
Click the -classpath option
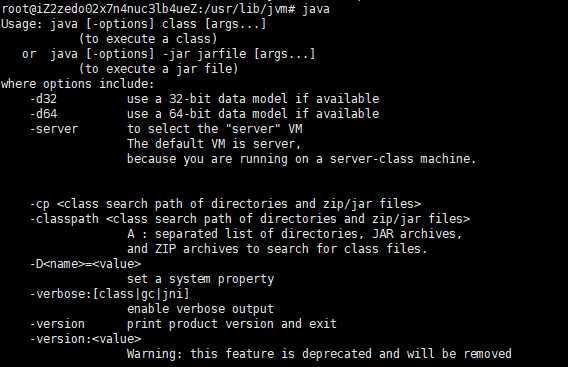64,219
